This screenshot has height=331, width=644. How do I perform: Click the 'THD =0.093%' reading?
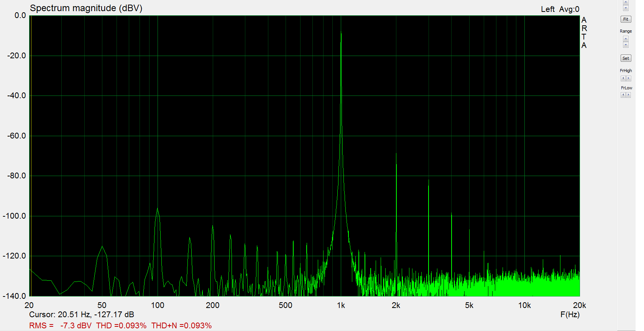click(121, 326)
